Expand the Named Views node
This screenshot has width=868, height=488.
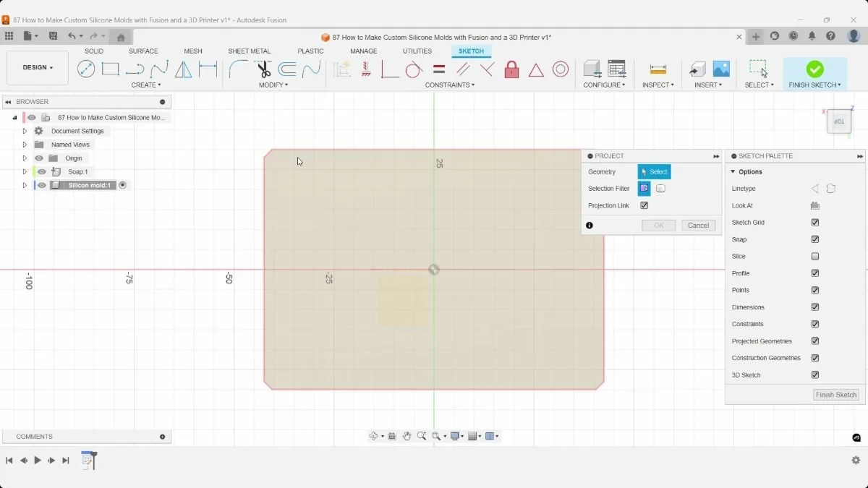(25, 145)
